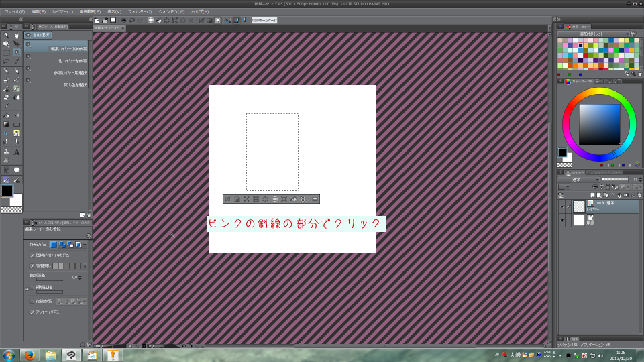Toggle 'アンチエイリアス' anti-aliasing checkbox
This screenshot has width=644, height=362.
32,312
